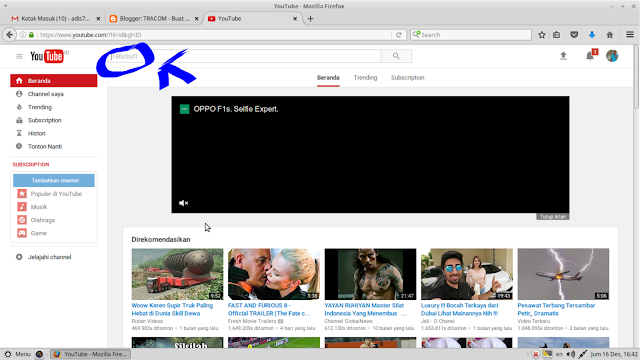The height and width of the screenshot is (360, 640).
Task: Open YAYAN RUHIYAN Master Silat thumbnail
Action: click(371, 274)
